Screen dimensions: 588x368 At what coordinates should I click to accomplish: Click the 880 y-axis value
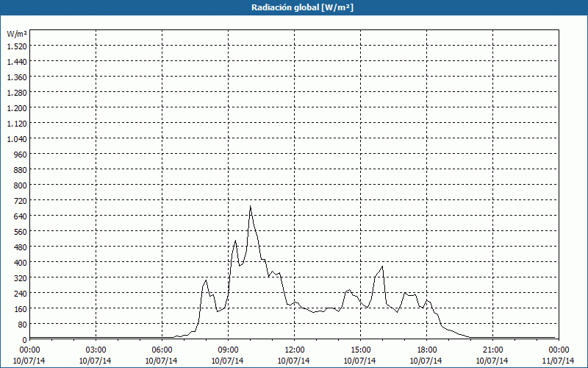pos(21,170)
